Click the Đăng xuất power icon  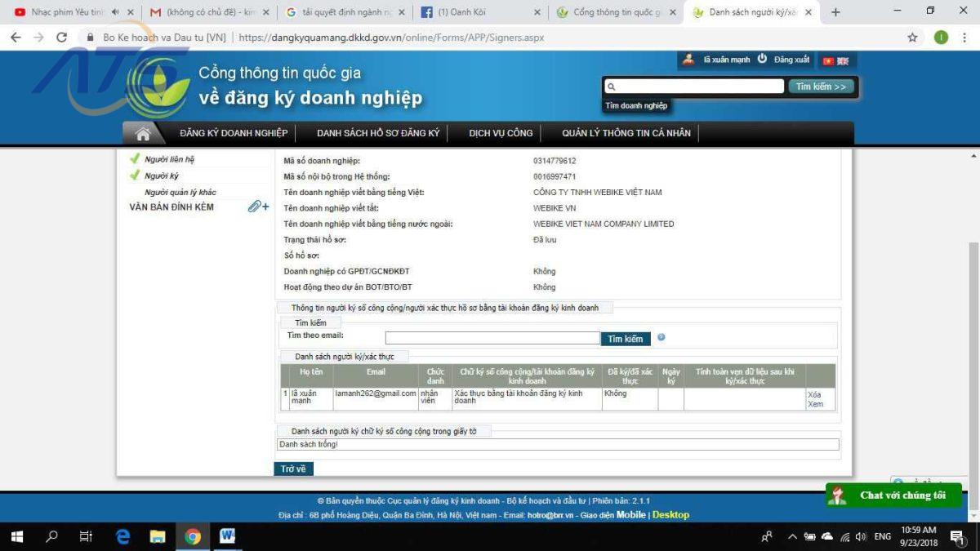click(x=762, y=60)
